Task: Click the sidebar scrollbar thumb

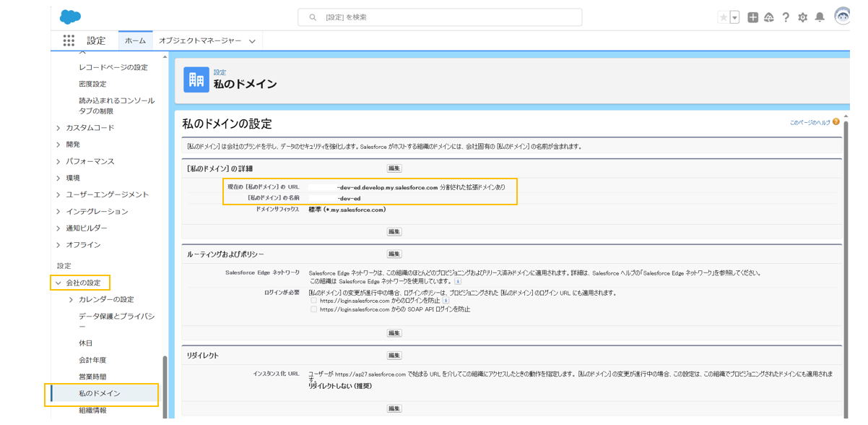Action: [165, 387]
